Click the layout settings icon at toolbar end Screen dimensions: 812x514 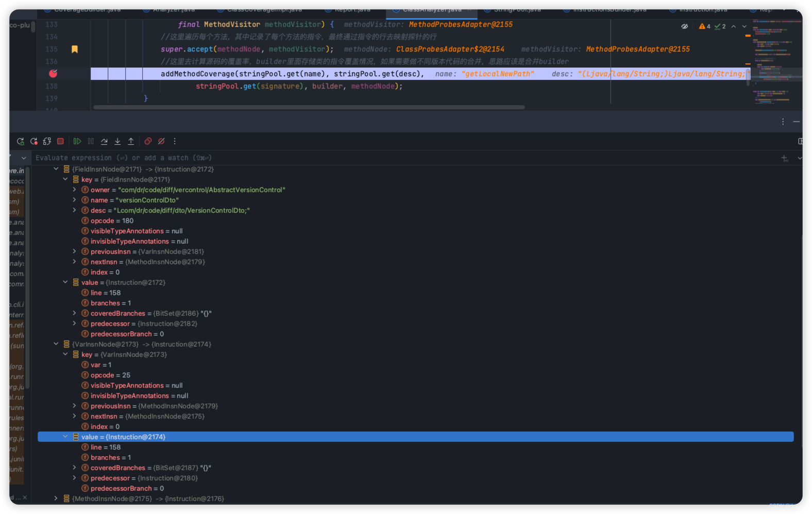tap(800, 141)
